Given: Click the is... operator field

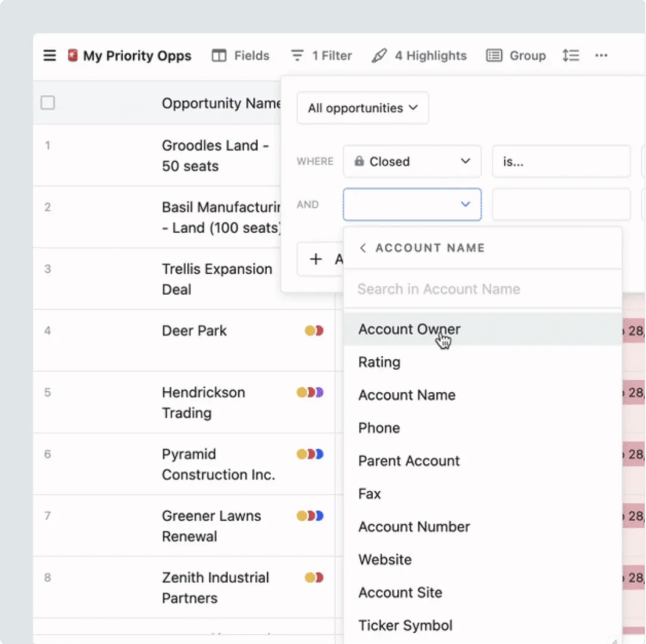Looking at the screenshot, I should [x=561, y=161].
